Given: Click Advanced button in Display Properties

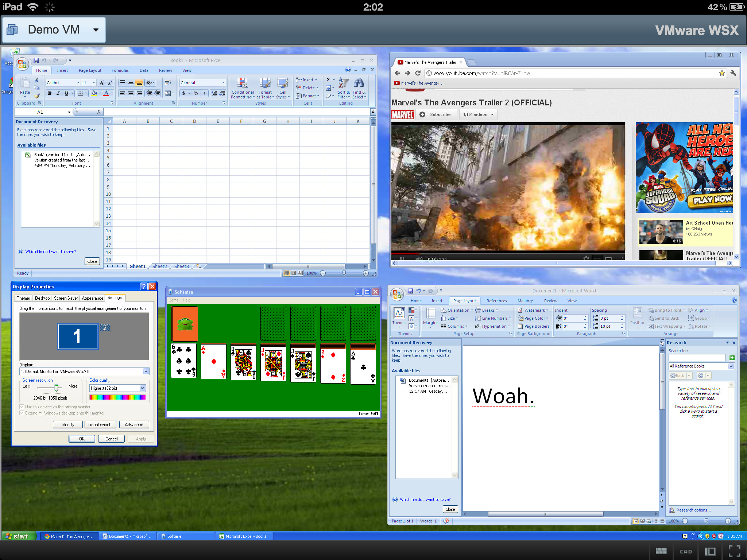Looking at the screenshot, I should point(134,424).
